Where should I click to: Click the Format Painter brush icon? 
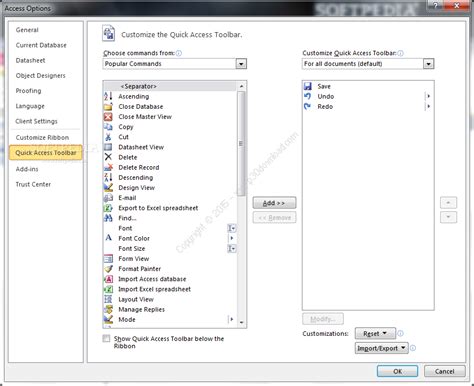108,269
